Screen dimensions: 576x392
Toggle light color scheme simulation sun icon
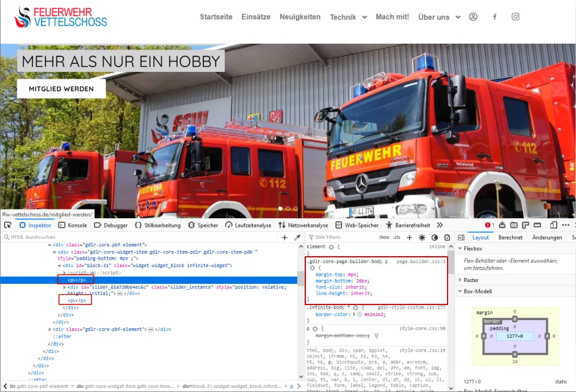[x=422, y=238]
